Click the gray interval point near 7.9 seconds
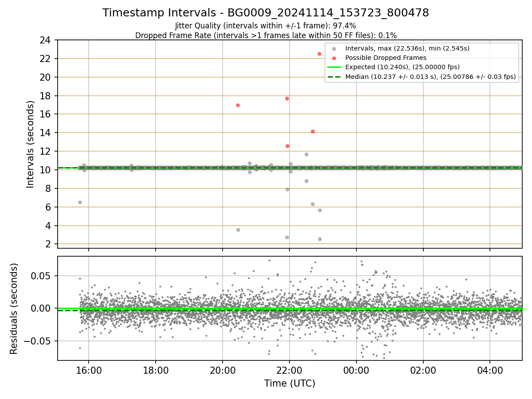This screenshot has height=399, width=532. (287, 189)
